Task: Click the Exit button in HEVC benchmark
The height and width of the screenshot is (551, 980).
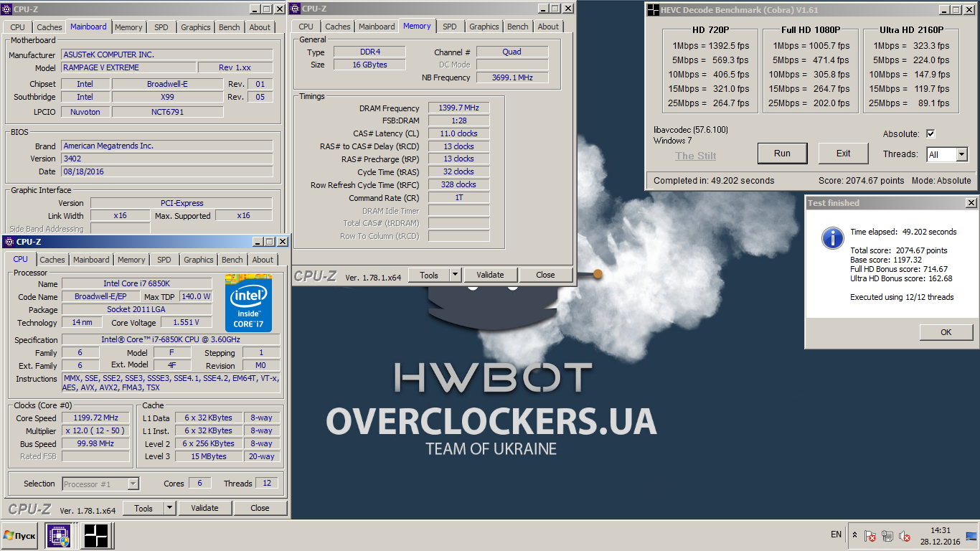Action: coord(844,153)
